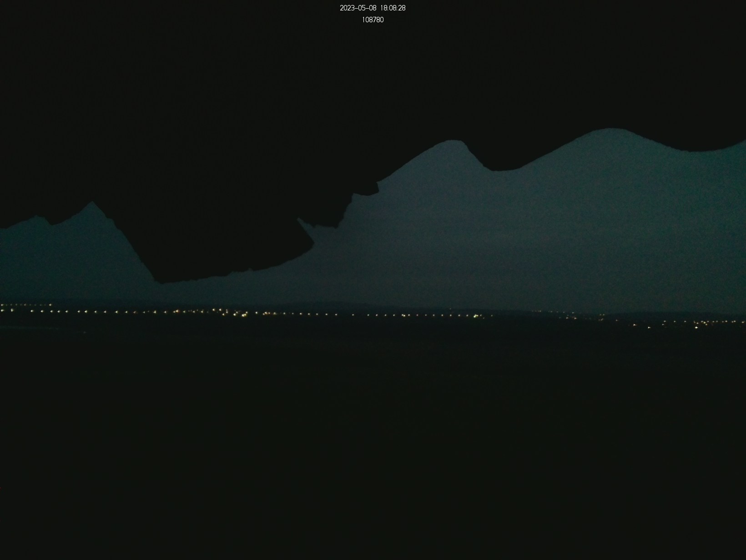Click the rising ridge at the right edge
Viewport: 746px width, 560px height.
pos(739,143)
